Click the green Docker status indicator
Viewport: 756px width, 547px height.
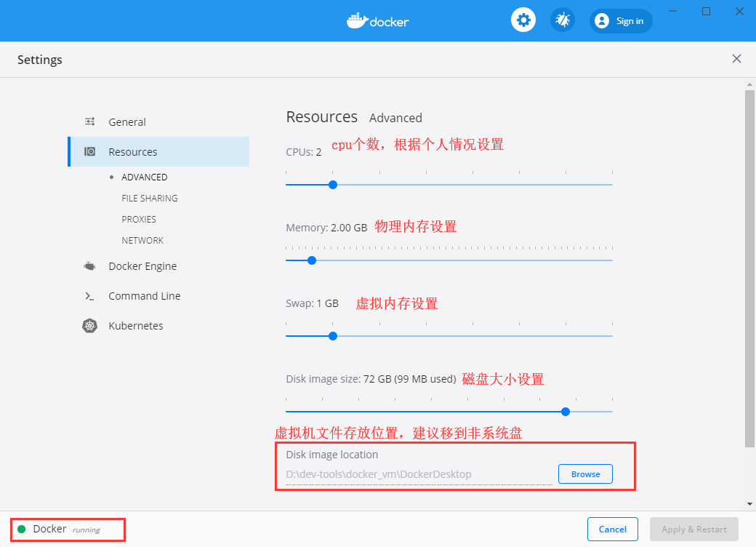[x=21, y=529]
